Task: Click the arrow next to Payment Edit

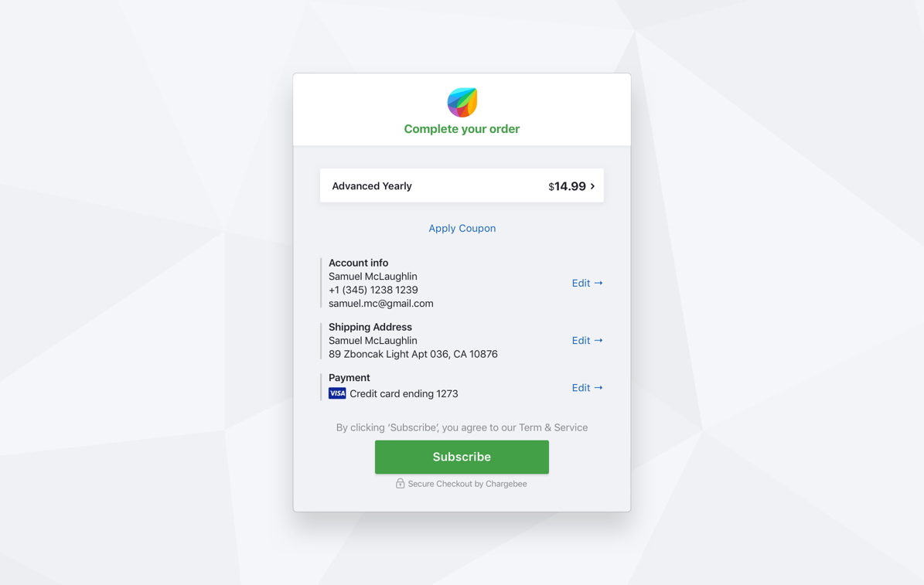Action: point(598,388)
